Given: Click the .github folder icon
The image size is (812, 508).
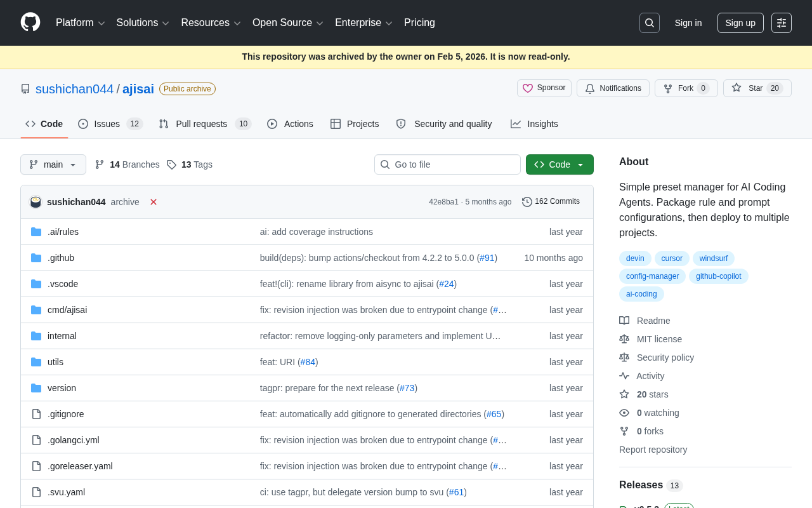Looking at the screenshot, I should [36, 258].
